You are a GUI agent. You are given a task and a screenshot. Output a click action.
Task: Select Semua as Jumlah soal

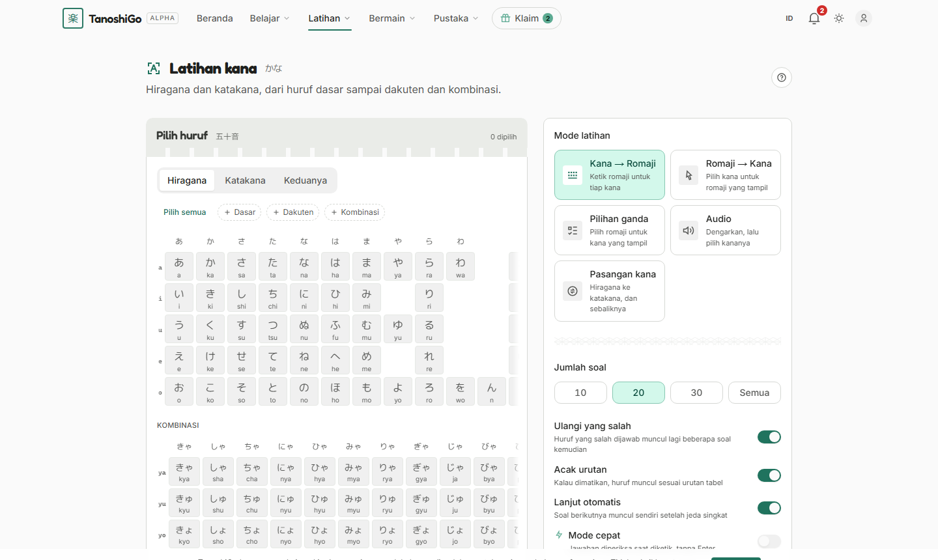click(x=754, y=393)
